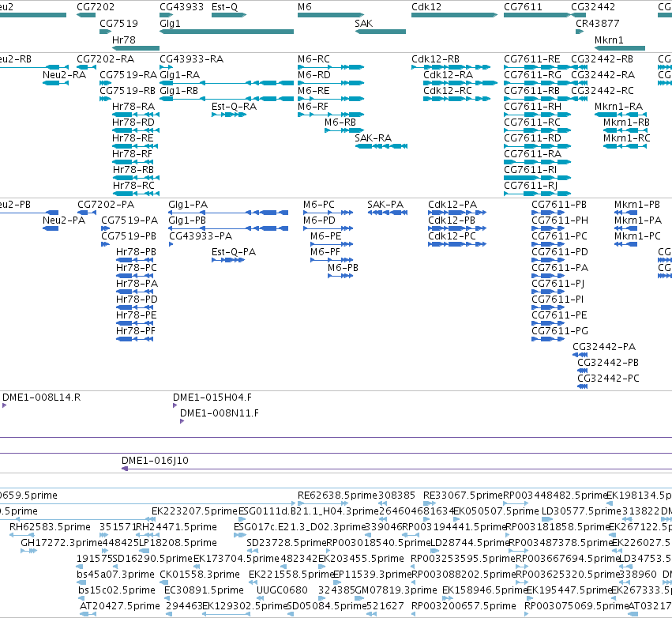This screenshot has height=618, width=672.
Task: Click the CG7611-RH transcript label
Action: click(533, 107)
